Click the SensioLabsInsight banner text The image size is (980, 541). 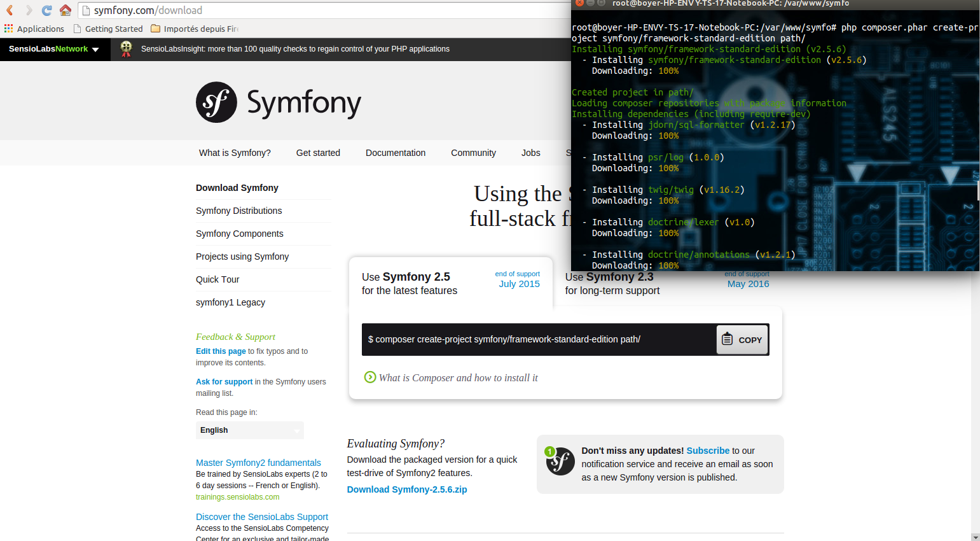(295, 49)
